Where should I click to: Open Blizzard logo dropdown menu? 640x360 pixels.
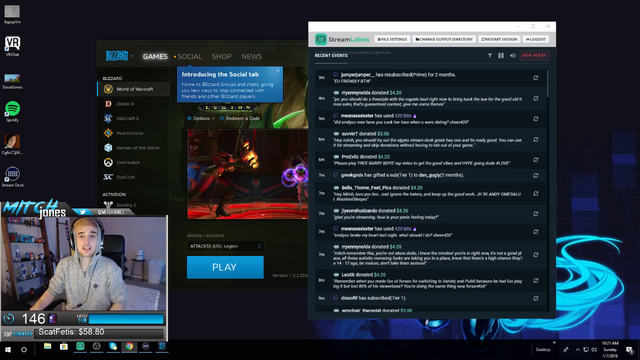[x=119, y=56]
